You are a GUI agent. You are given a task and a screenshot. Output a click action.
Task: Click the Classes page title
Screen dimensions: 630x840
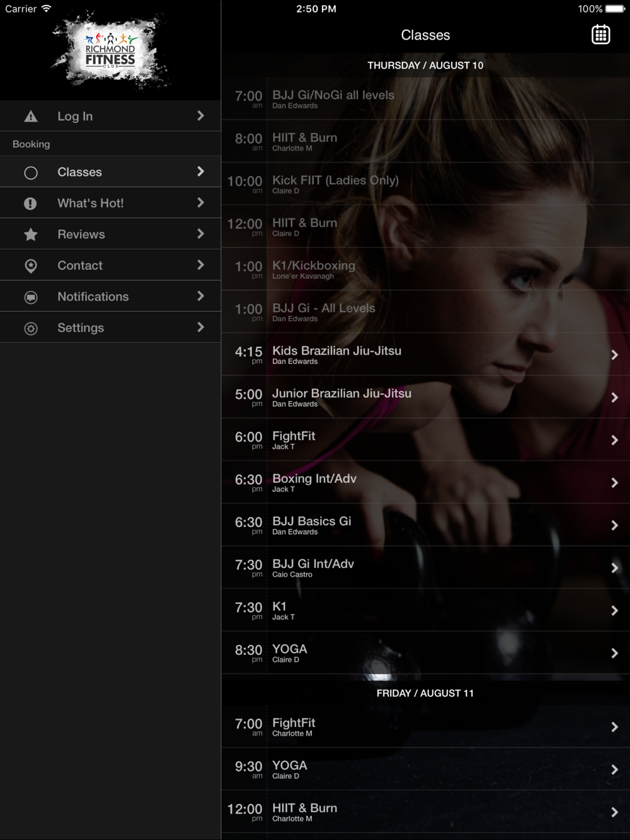(425, 35)
